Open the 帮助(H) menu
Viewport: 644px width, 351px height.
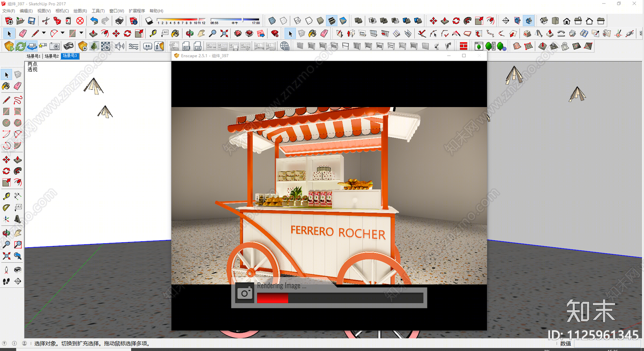tap(156, 11)
